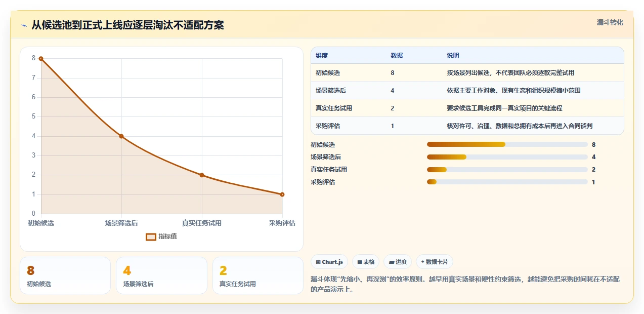The width and height of the screenshot is (644, 314).
Task: Click the title 从候选池到正式上线应逐层淘汰不适配方案
Action: [x=127, y=25]
